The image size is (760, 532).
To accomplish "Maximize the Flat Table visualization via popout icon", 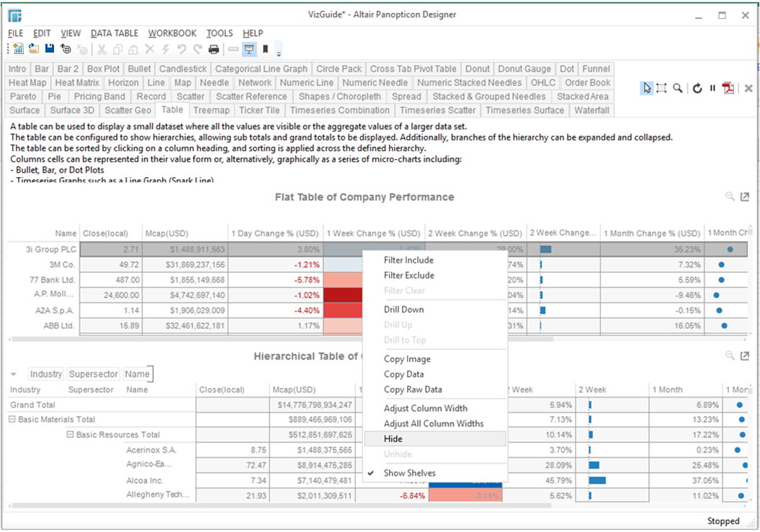I will click(x=745, y=197).
